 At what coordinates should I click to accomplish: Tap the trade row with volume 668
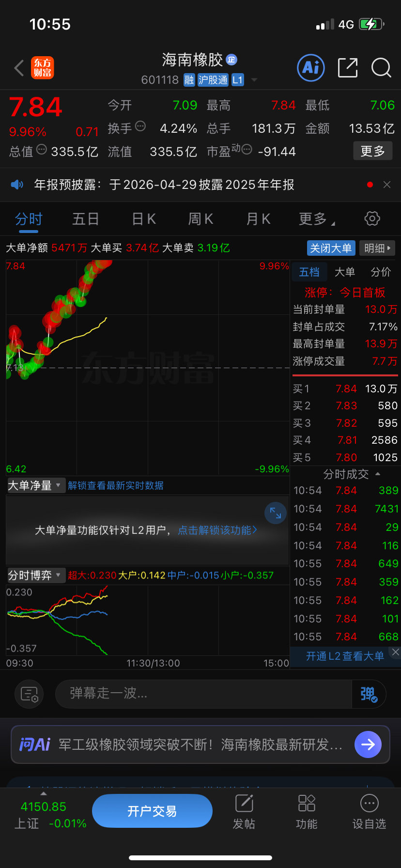(x=346, y=636)
